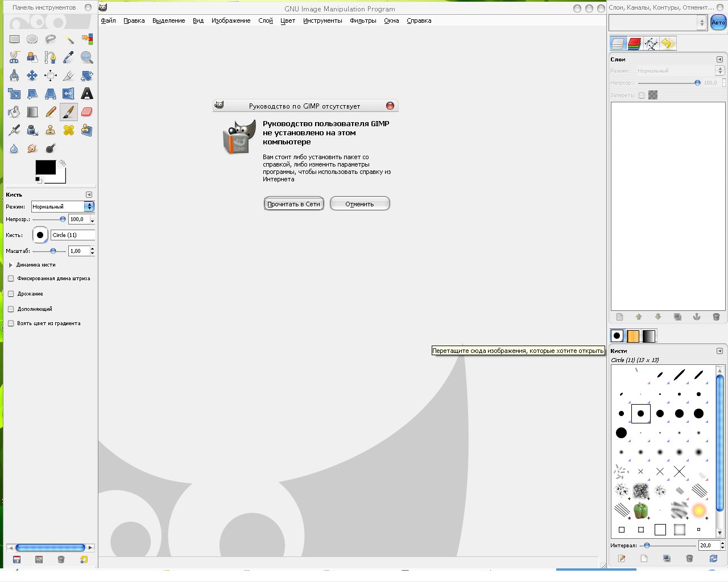The height and width of the screenshot is (582, 728).
Task: Select the Scale tool
Action: tap(14, 94)
